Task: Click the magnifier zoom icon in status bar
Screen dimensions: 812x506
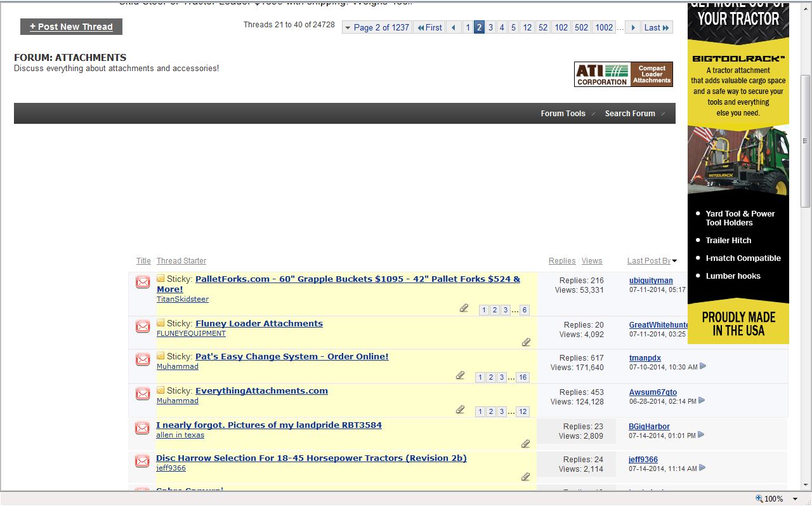Action: pyautogui.click(x=759, y=499)
